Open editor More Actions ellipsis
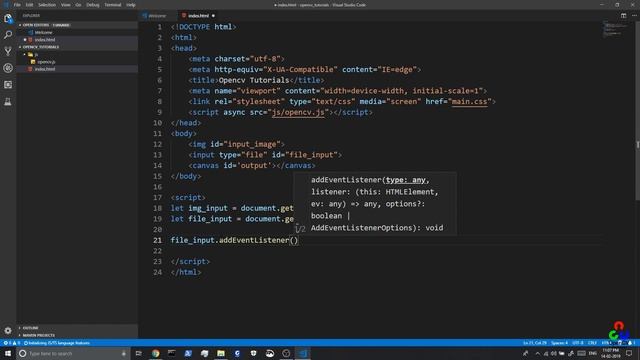Image resolution: width=640 pixels, height=360 pixels. [634, 16]
